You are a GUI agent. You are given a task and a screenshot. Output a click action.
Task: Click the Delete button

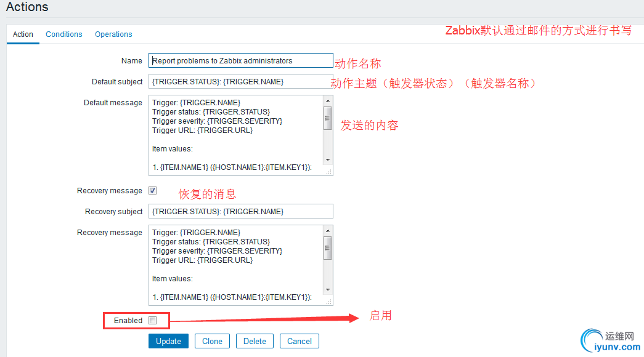[255, 341]
